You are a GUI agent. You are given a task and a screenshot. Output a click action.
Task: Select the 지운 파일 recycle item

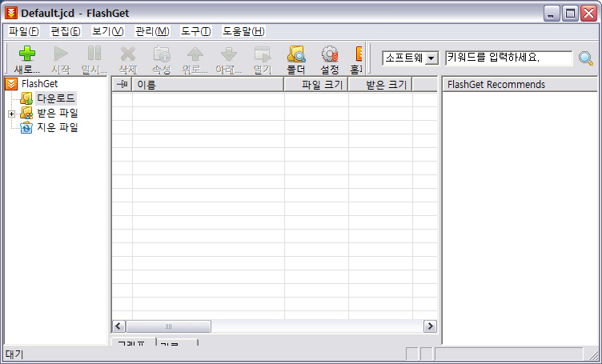point(49,127)
